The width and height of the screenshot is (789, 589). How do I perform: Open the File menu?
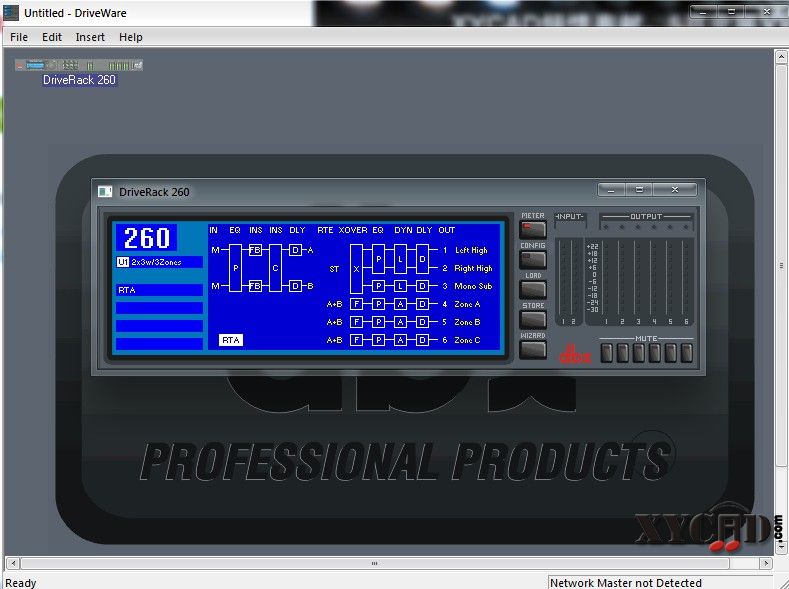coord(19,37)
